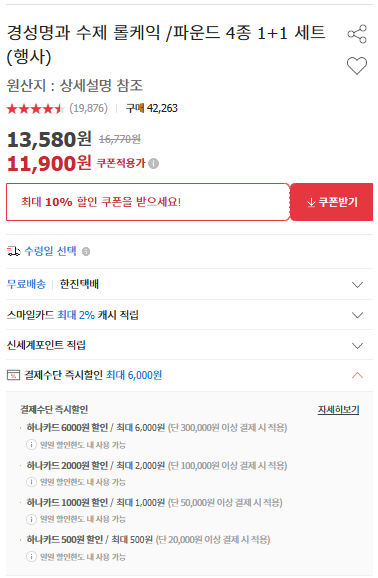This screenshot has height=578, width=378.
Task: Click the 결제수단 즉시할인 percent card icon
Action: pyautogui.click(x=13, y=375)
